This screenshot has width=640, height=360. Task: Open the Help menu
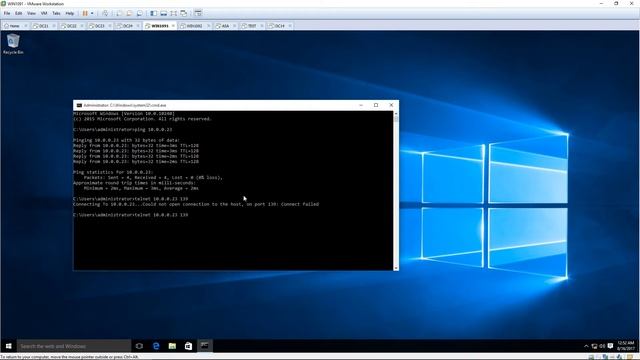(70, 13)
